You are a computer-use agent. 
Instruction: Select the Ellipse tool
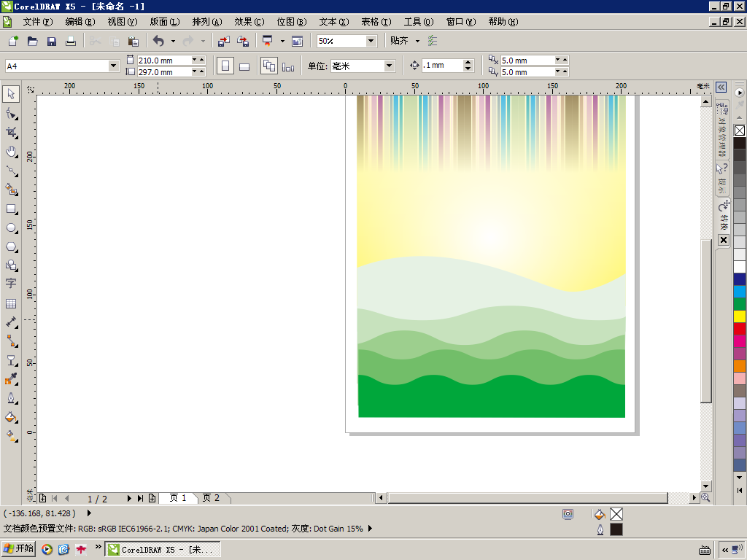pos(11,227)
